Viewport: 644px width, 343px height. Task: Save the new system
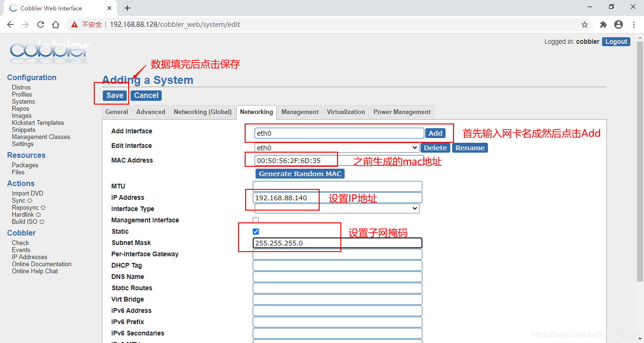click(x=115, y=95)
